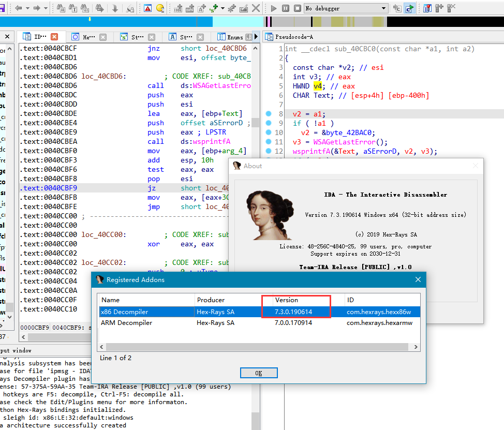Click the Version column header

tap(308, 300)
